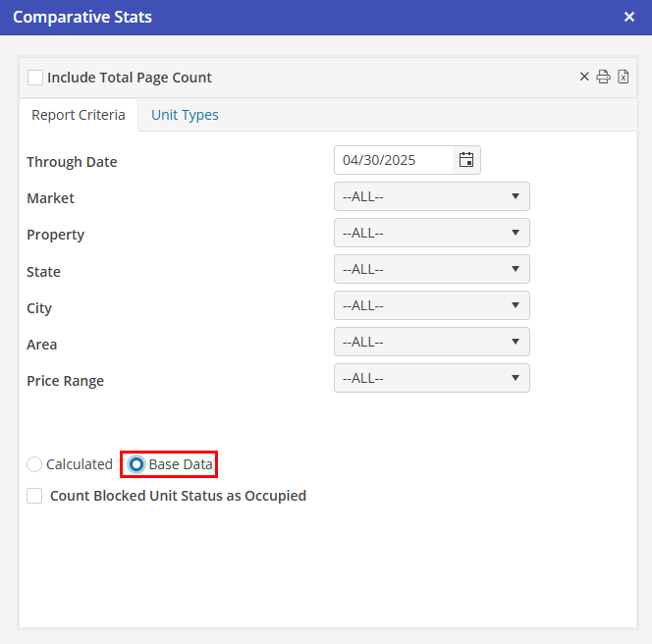Click the X icon beside the printer
This screenshot has width=652, height=644.
point(584,77)
